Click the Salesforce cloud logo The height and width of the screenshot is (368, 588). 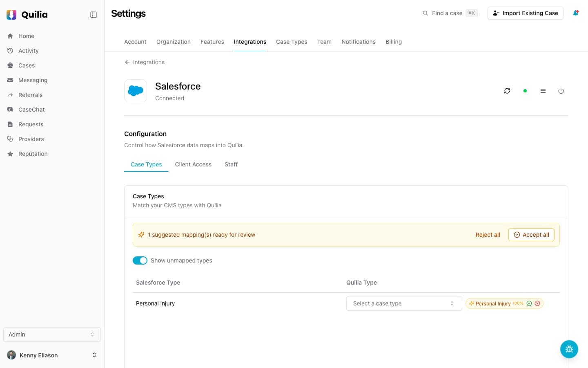[x=136, y=91]
